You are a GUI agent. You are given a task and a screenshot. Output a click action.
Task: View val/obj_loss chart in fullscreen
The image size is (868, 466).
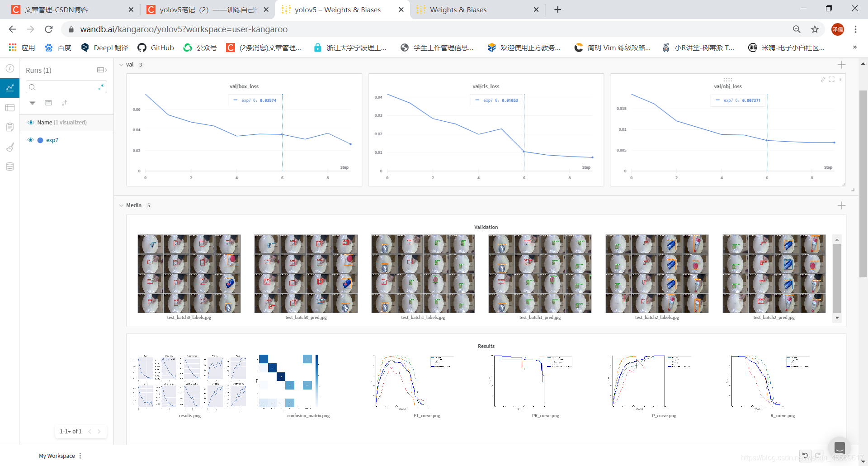tap(832, 79)
